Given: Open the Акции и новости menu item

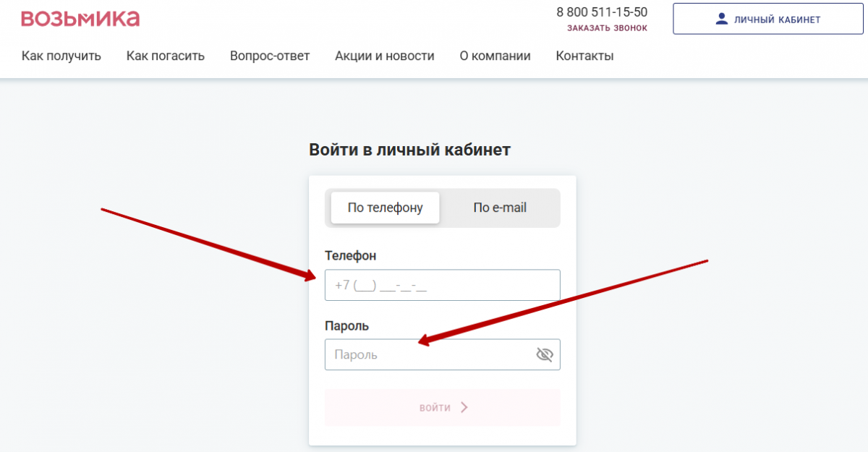Looking at the screenshot, I should (x=385, y=56).
